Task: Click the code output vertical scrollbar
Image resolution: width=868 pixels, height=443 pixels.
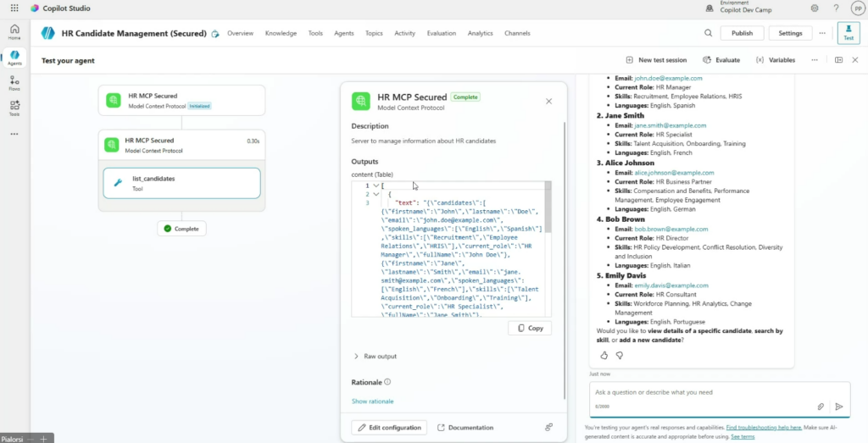Action: point(548,208)
